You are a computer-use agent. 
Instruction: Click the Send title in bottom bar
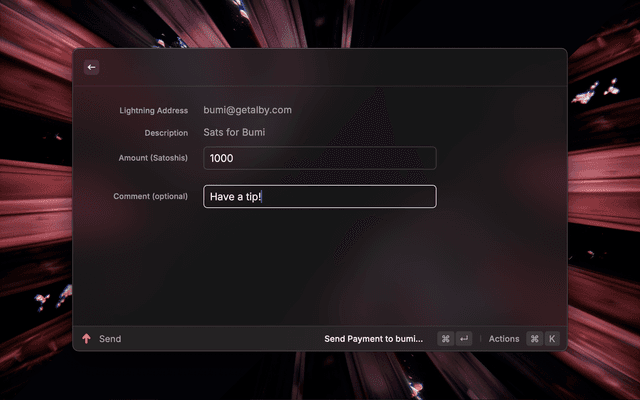pyautogui.click(x=110, y=339)
